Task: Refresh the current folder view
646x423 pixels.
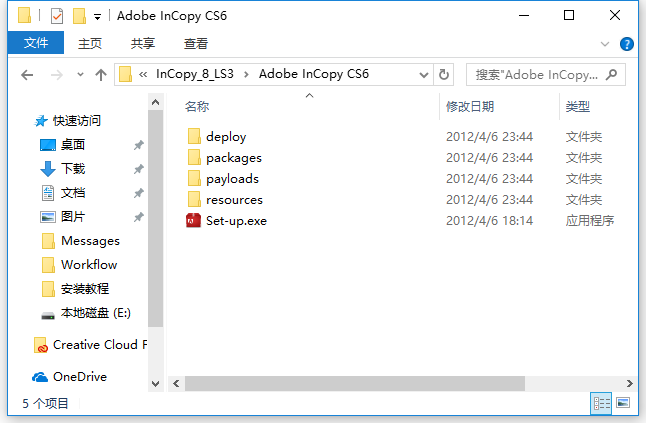Action: coord(444,75)
